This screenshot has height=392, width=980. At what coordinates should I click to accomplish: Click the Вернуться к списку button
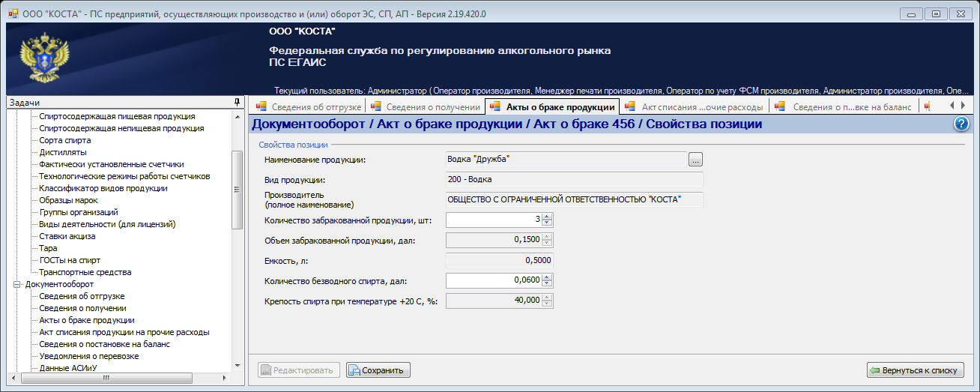click(x=916, y=370)
